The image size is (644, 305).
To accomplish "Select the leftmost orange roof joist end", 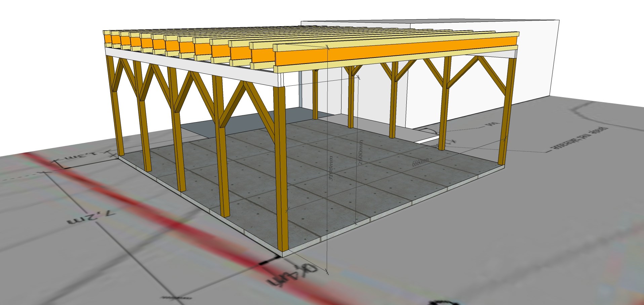I will coord(107,38).
